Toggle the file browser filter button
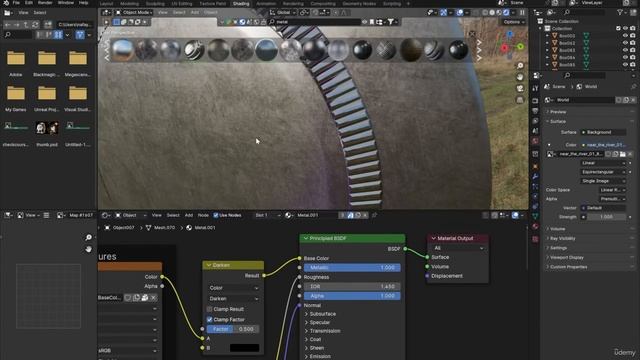The image size is (640, 360). (x=80, y=35)
